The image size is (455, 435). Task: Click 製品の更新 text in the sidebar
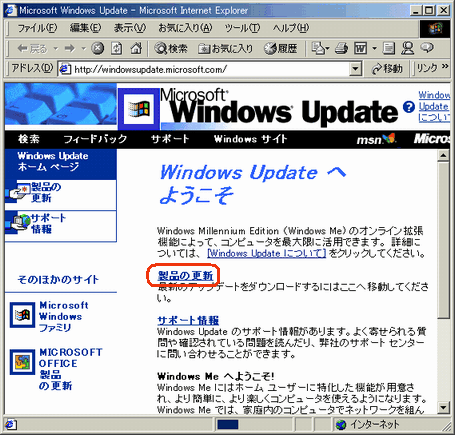[46, 193]
